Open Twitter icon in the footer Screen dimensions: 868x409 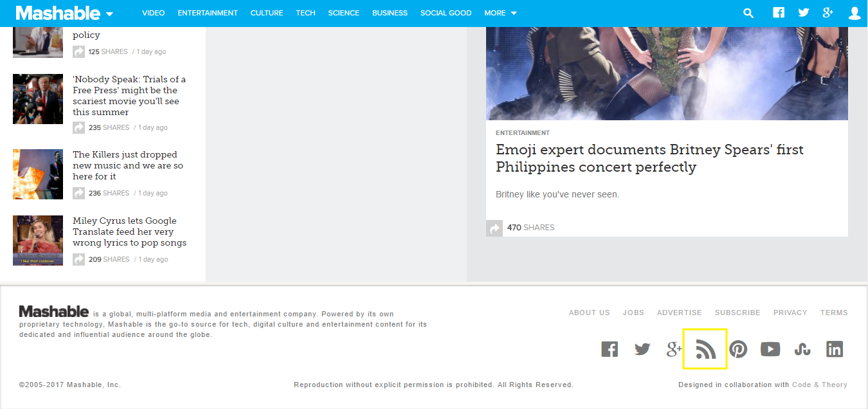tap(642, 349)
